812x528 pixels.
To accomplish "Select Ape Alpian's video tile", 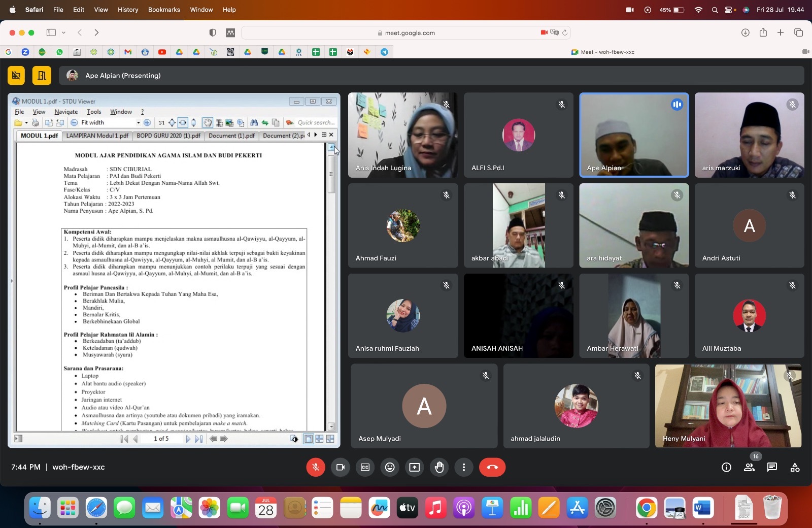I will point(634,135).
